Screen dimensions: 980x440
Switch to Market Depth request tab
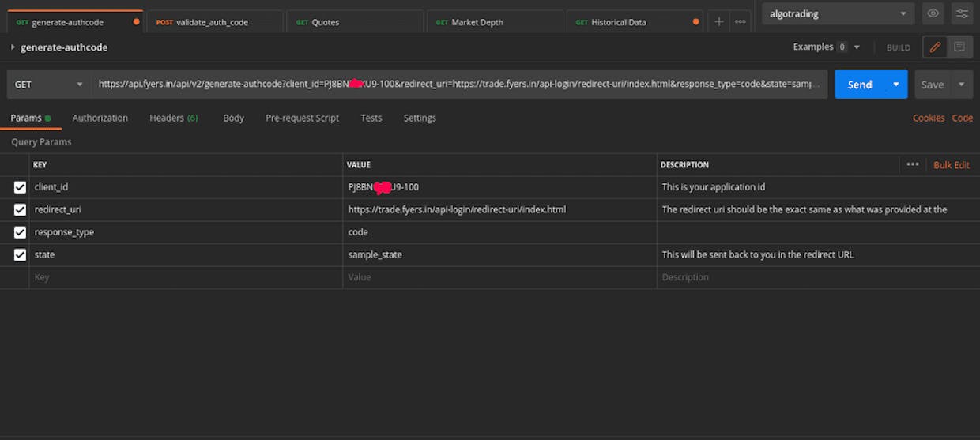(496, 22)
